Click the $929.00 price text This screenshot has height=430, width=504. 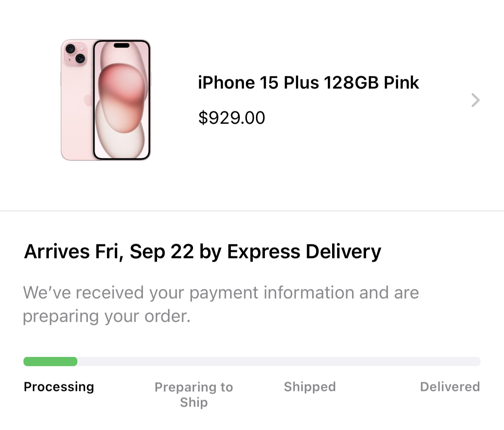point(232,118)
